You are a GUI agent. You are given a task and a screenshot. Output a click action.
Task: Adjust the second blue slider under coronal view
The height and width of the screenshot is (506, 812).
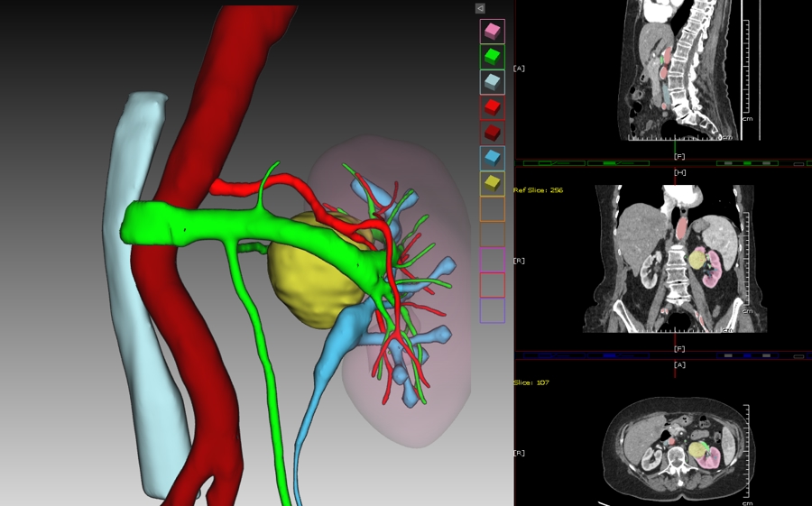(618, 355)
